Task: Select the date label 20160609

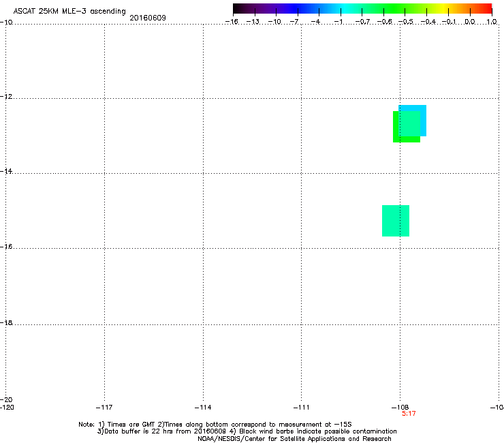Action: pos(148,18)
